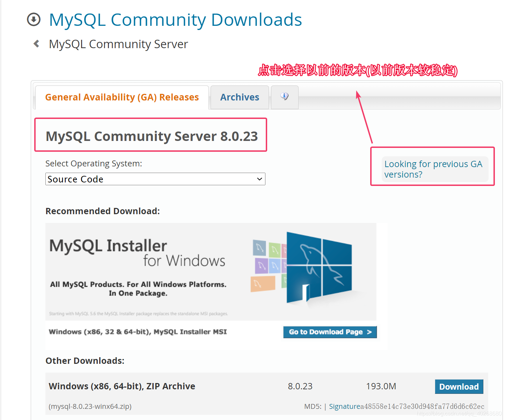Click the Select Operating System label
505x420 pixels.
(94, 164)
